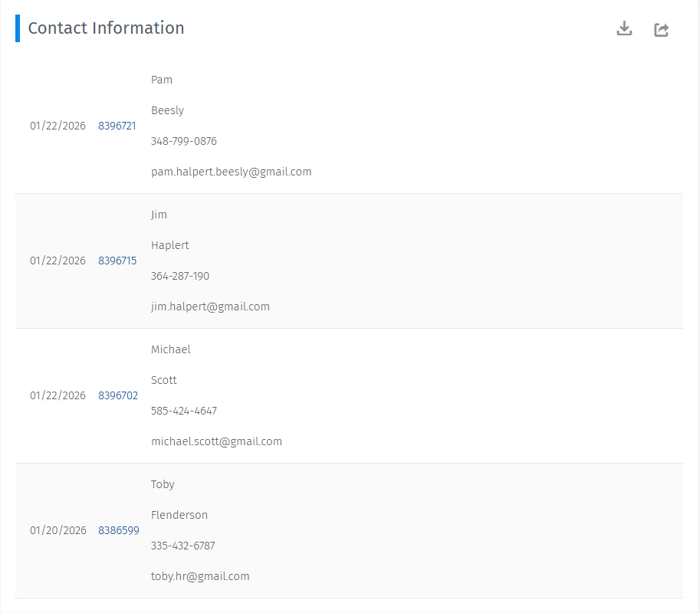Click phone number 348-799-0876
700x613 pixels.
click(184, 141)
